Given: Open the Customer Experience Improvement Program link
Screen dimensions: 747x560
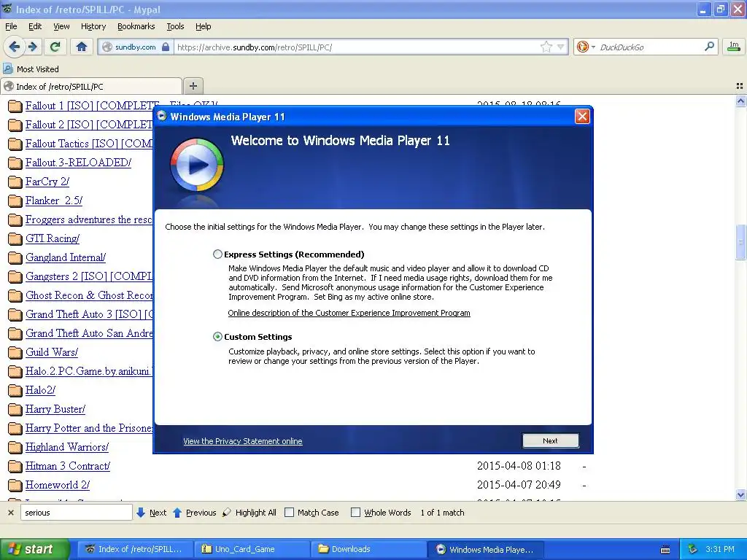Looking at the screenshot, I should point(349,313).
